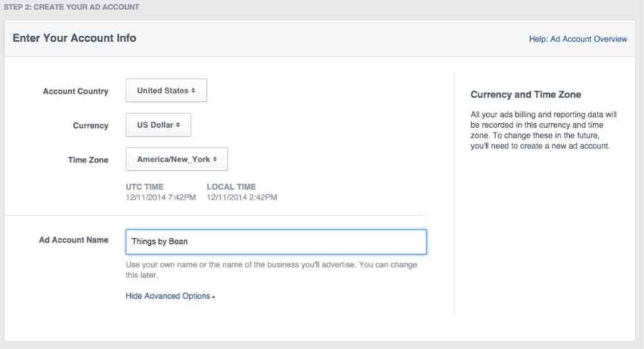Click the Enter Your Account Info heading
This screenshot has width=644, height=349.
pos(74,38)
